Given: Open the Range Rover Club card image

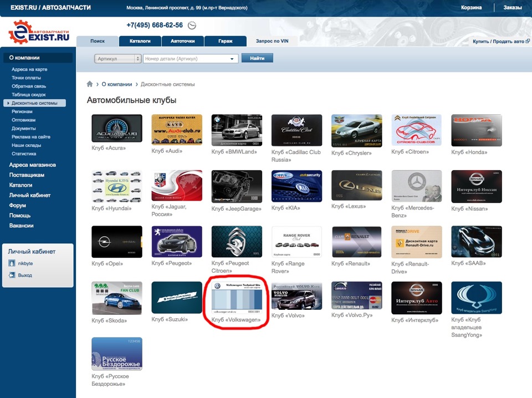Looking at the screenshot, I should [296, 242].
